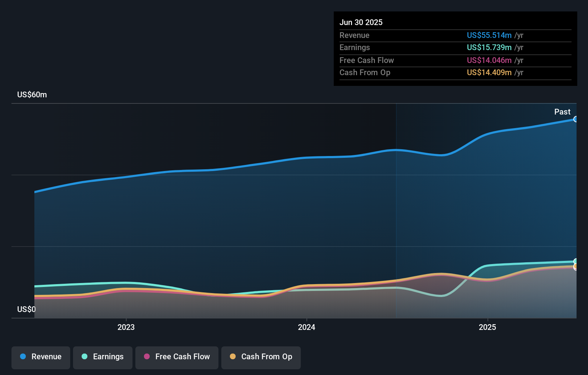The height and width of the screenshot is (375, 588).
Task: Click the US$15.739m earnings value
Action: point(489,48)
